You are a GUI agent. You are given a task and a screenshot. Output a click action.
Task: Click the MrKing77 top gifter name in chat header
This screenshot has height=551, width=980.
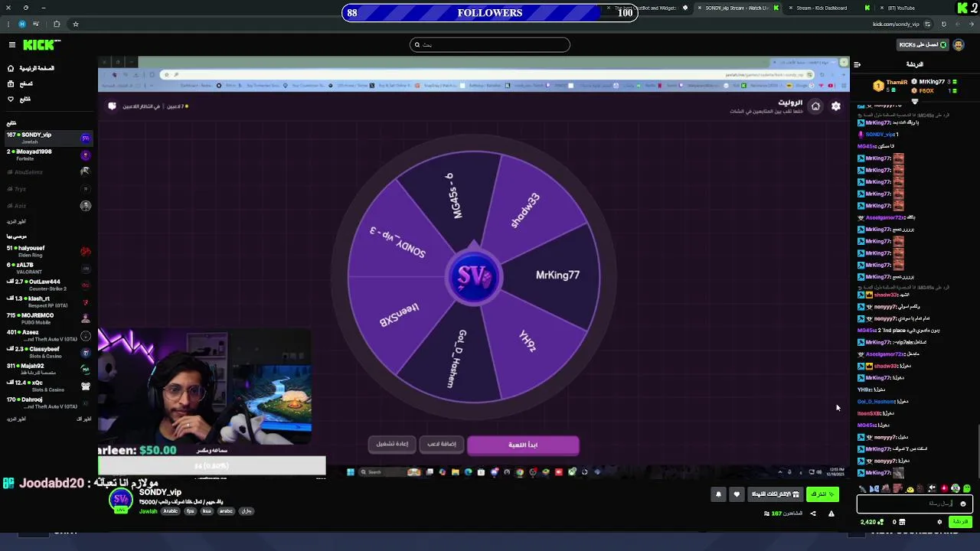932,82
